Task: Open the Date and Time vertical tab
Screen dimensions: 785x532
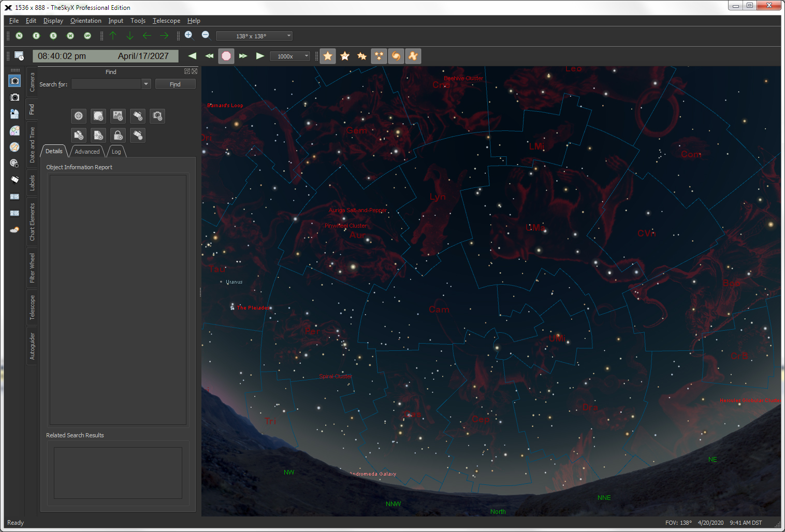Action: [x=32, y=145]
